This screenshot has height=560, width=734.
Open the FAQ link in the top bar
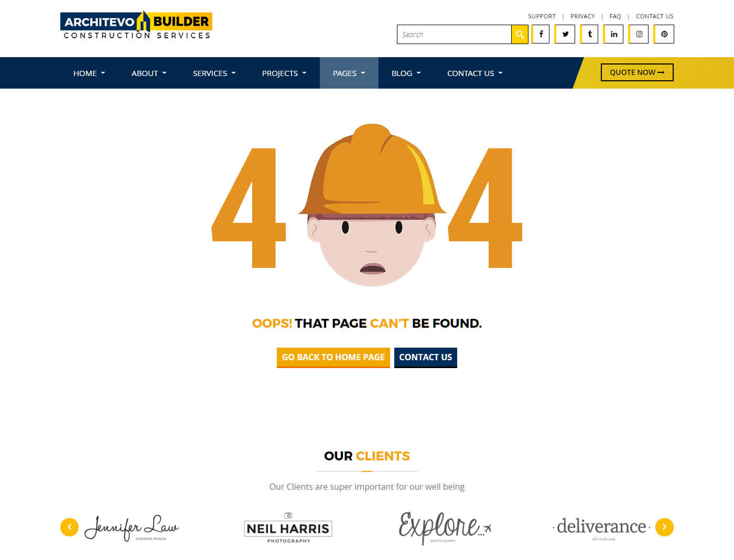pyautogui.click(x=615, y=16)
